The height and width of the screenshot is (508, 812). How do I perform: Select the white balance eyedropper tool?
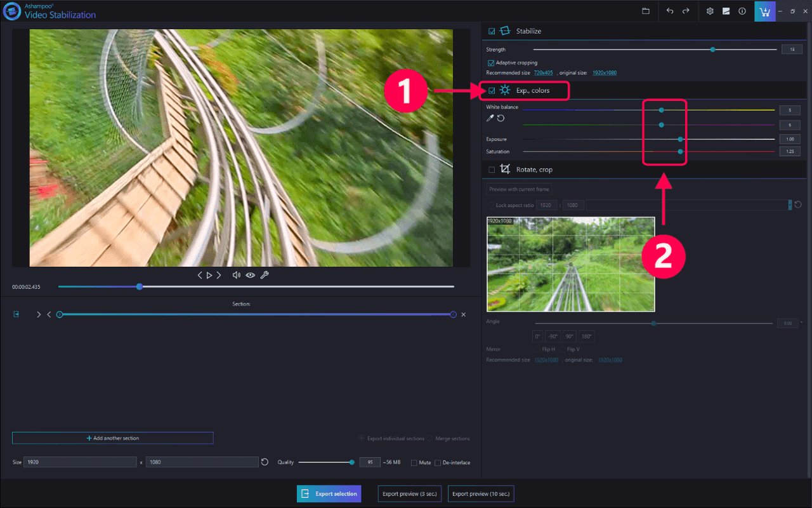[489, 118]
